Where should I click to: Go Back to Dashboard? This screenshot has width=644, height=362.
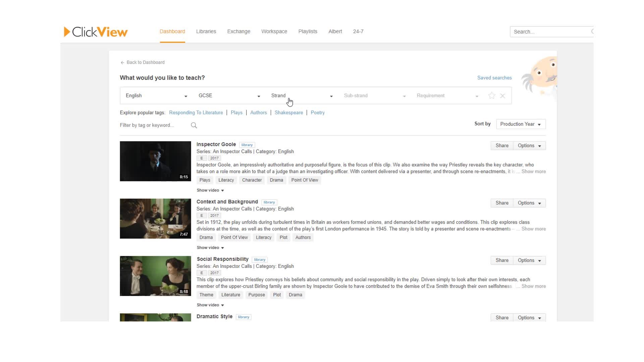click(146, 62)
